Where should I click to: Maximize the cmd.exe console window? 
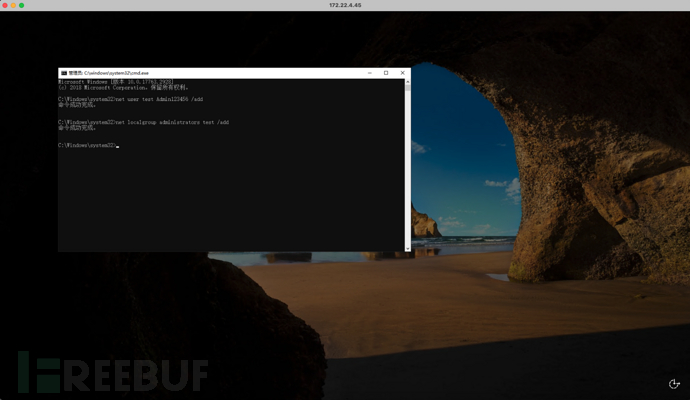click(x=386, y=73)
